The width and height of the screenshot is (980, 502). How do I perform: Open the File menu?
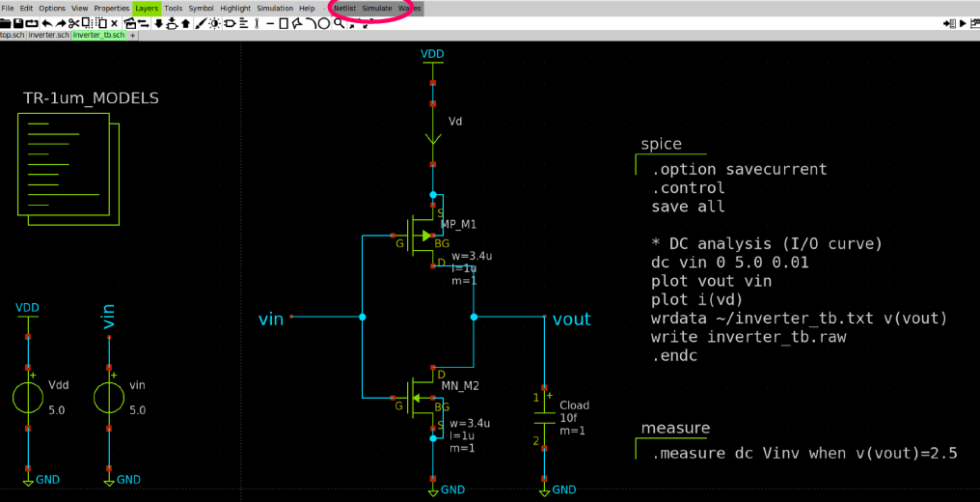8,8
